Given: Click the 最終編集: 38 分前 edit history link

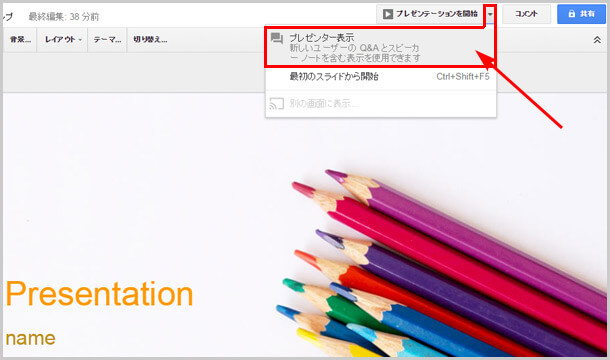Looking at the screenshot, I should coord(64,17).
